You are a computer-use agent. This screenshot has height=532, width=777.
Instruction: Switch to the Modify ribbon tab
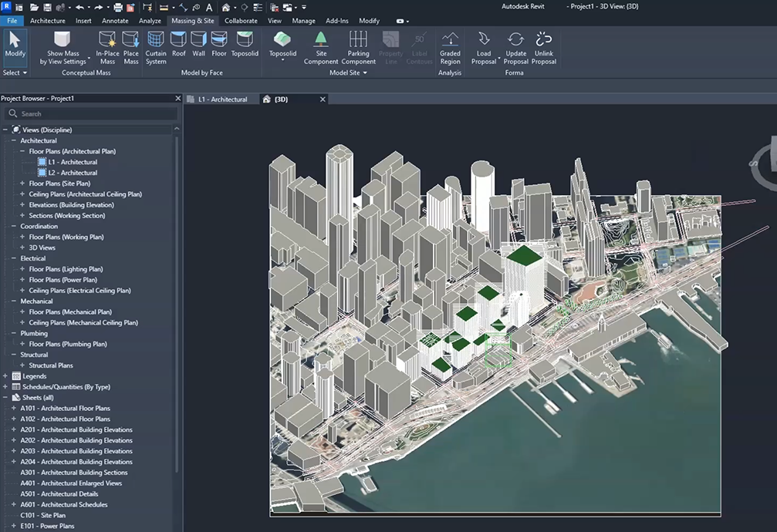(369, 21)
